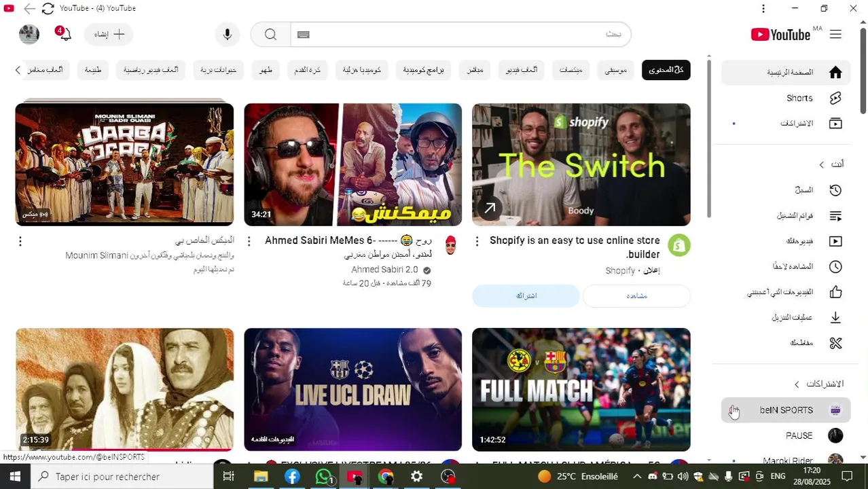Select the 'ميكسات' chip

[x=571, y=70]
